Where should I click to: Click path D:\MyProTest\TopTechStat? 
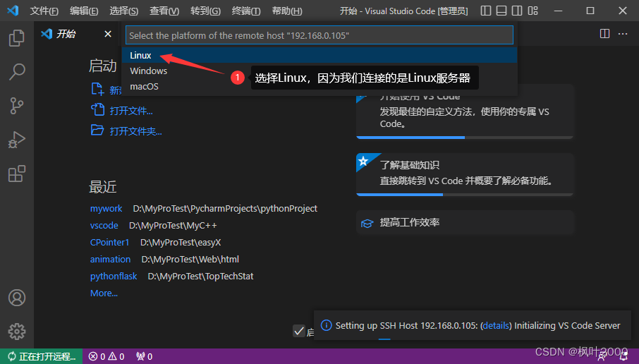coord(200,276)
